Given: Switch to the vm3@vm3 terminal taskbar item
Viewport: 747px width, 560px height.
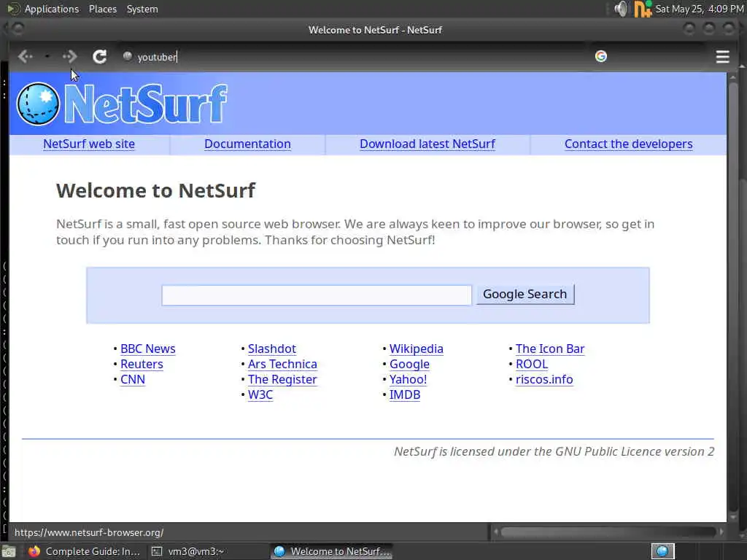Looking at the screenshot, I should pos(188,551).
